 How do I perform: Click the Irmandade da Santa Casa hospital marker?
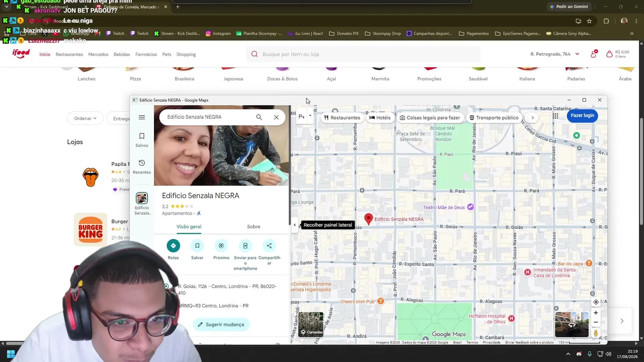527,272
